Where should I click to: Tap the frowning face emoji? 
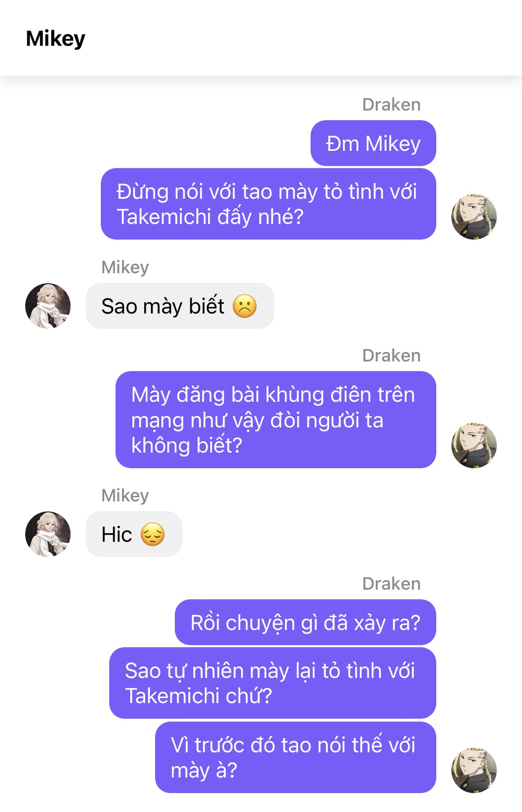(245, 306)
